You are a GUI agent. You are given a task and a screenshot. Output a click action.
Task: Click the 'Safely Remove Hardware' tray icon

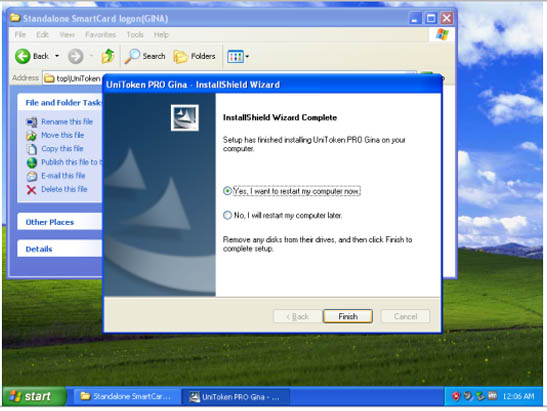[480, 396]
